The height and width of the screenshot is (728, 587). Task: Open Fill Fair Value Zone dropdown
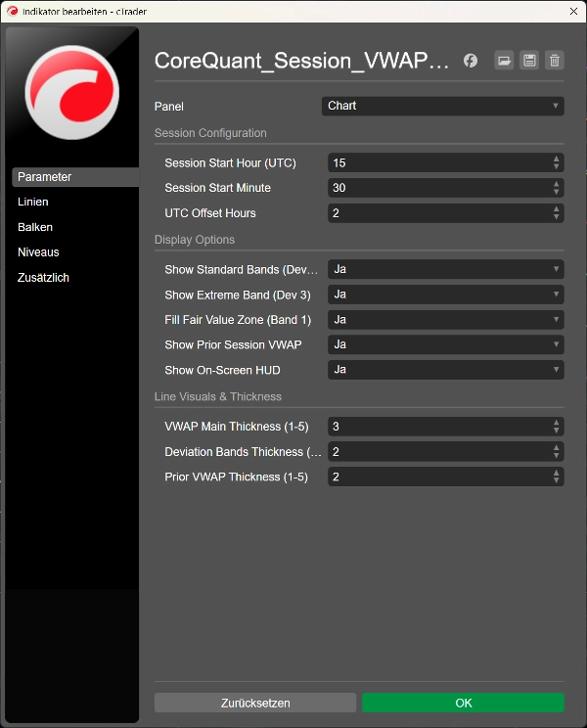[445, 319]
